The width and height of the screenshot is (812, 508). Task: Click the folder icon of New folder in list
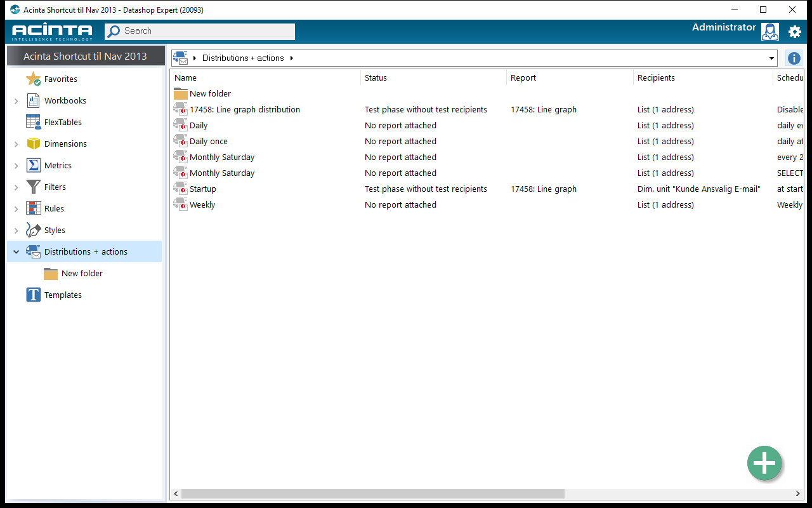click(180, 94)
